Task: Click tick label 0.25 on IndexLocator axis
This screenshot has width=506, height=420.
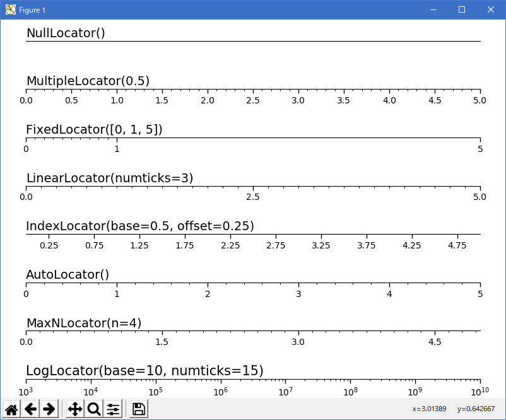Action: tap(49, 245)
